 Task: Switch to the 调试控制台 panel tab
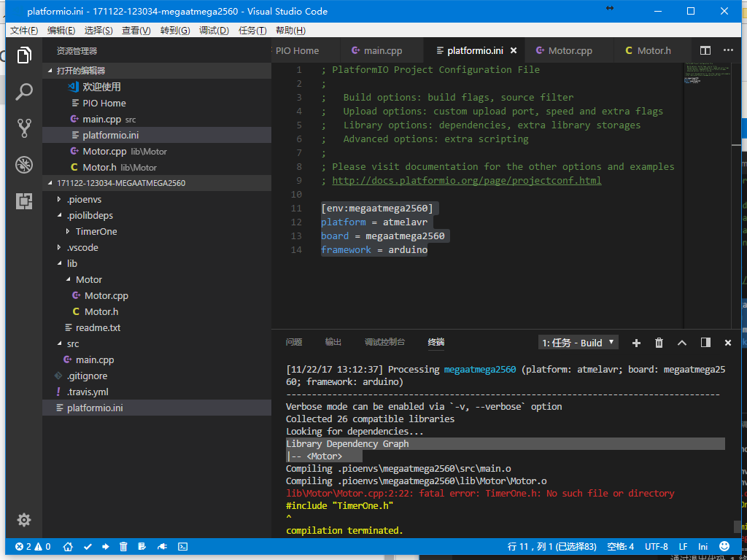click(384, 342)
